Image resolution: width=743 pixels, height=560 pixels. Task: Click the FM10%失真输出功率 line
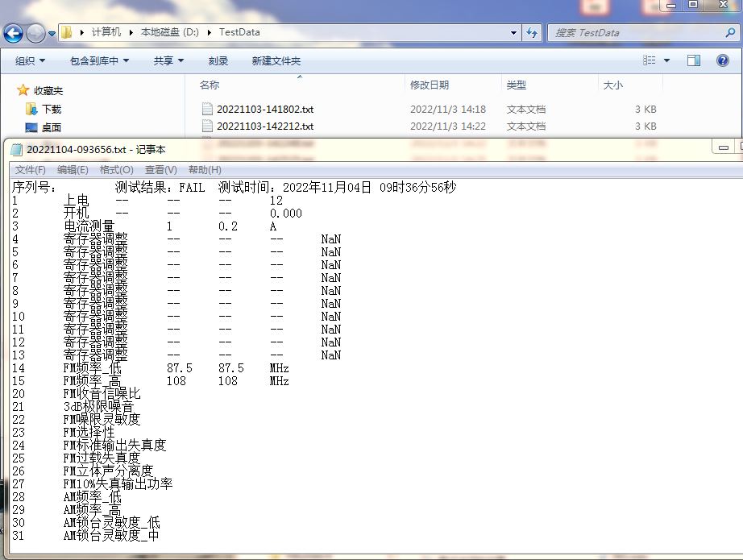(118, 483)
